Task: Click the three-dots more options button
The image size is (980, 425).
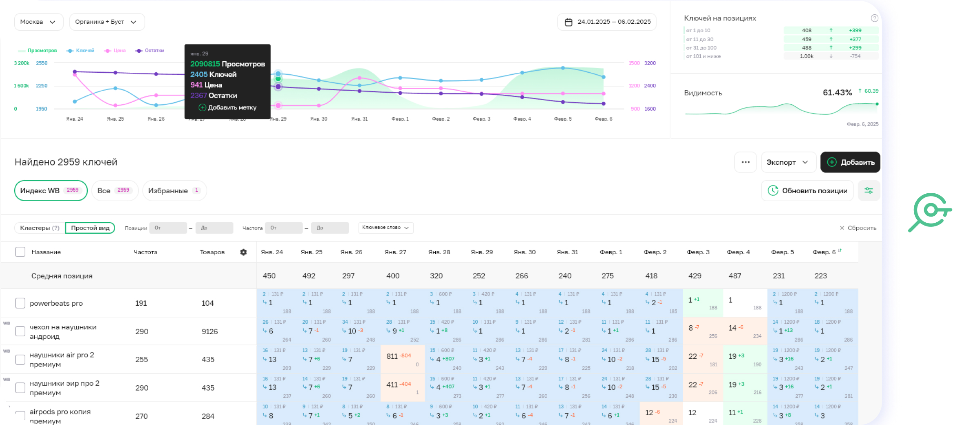Action: (746, 162)
